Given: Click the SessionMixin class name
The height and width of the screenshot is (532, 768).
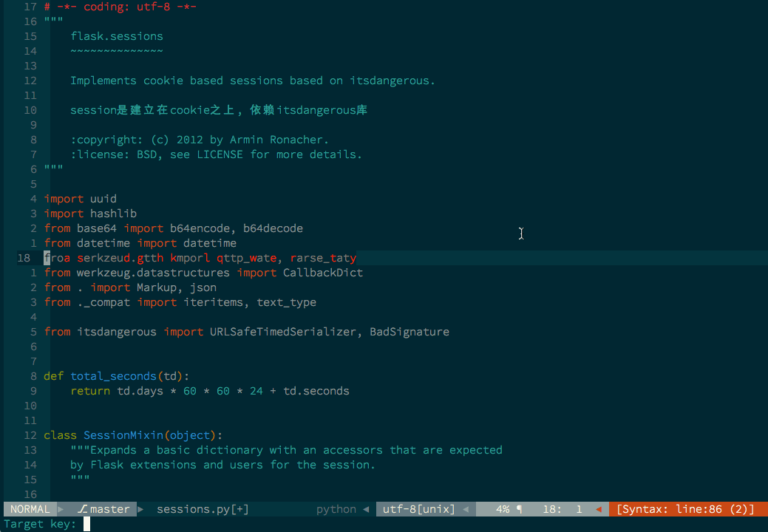Looking at the screenshot, I should coord(123,435).
